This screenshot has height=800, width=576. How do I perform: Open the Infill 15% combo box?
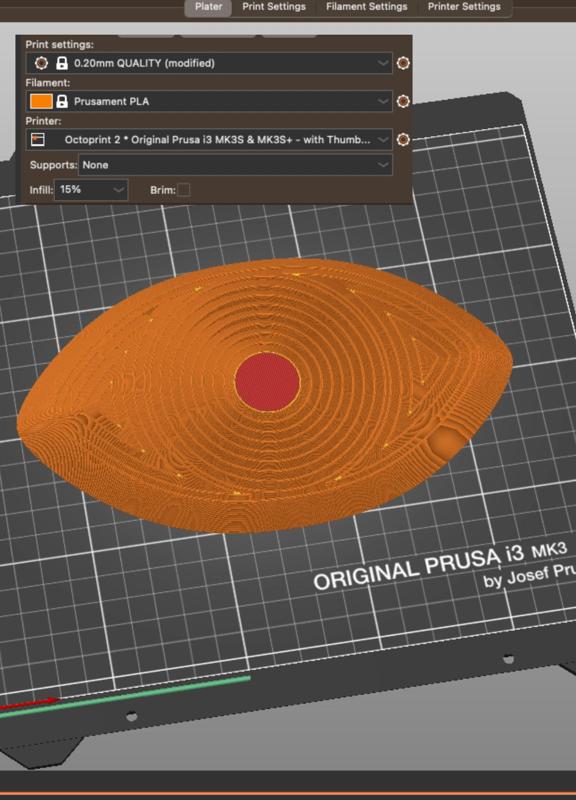[91, 190]
